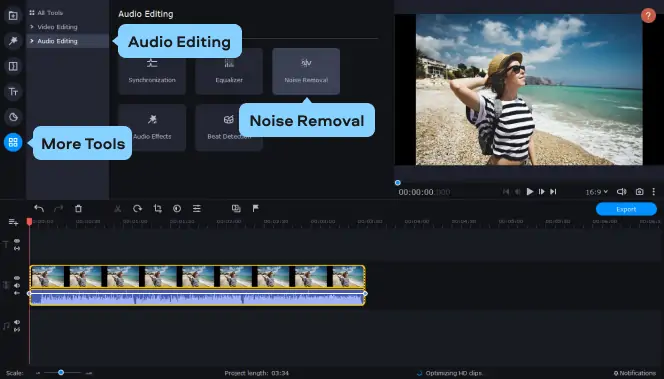Image resolution: width=664 pixels, height=379 pixels.
Task: Open the Transition Wizard icon
Action: tap(236, 208)
